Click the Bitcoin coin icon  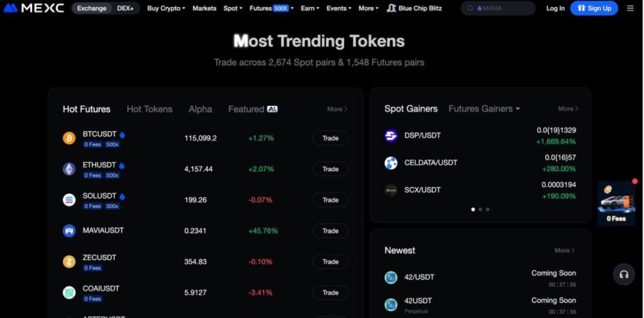[69, 138]
